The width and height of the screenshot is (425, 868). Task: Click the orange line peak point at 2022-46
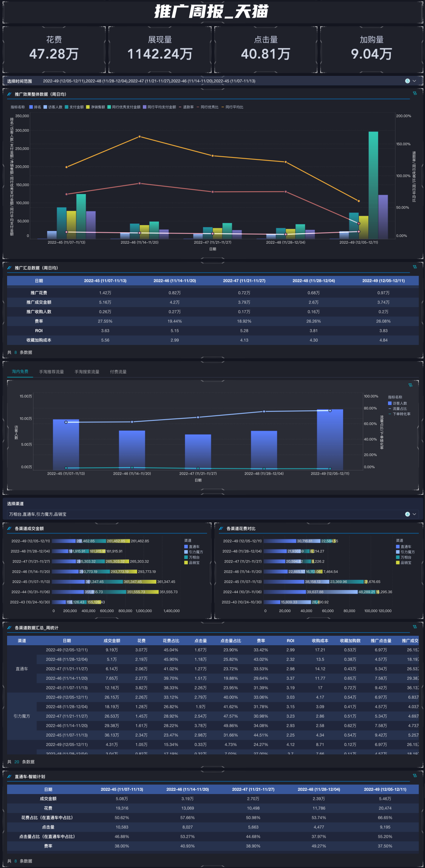pyautogui.click(x=139, y=137)
